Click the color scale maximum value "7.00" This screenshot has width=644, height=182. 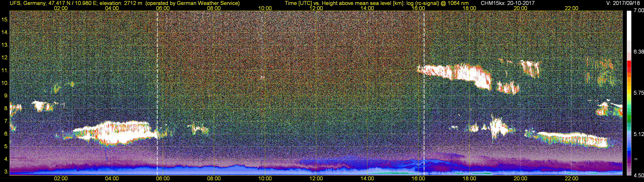coord(639,10)
